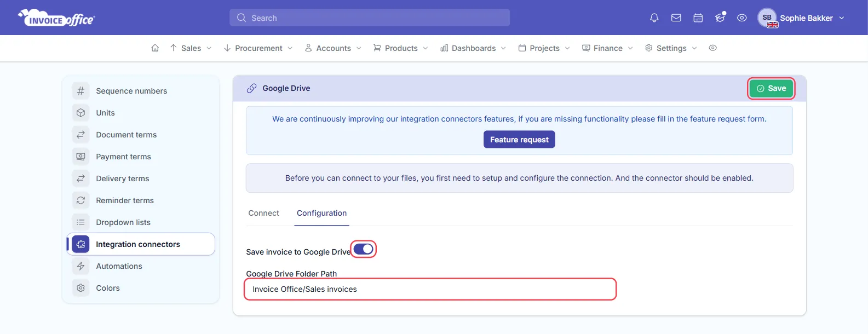Image resolution: width=868 pixels, height=334 pixels.
Task: Expand the Finance menu
Action: 607,48
